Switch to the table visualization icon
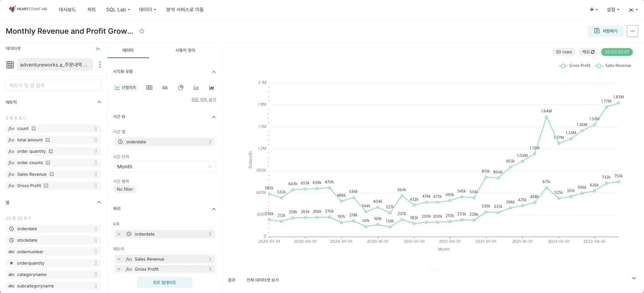This screenshot has height=293, width=644. pyautogui.click(x=149, y=88)
